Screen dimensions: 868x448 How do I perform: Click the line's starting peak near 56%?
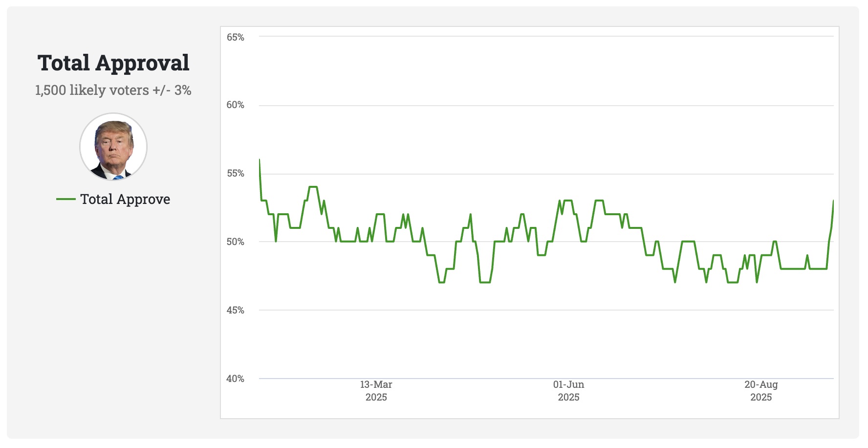point(260,160)
